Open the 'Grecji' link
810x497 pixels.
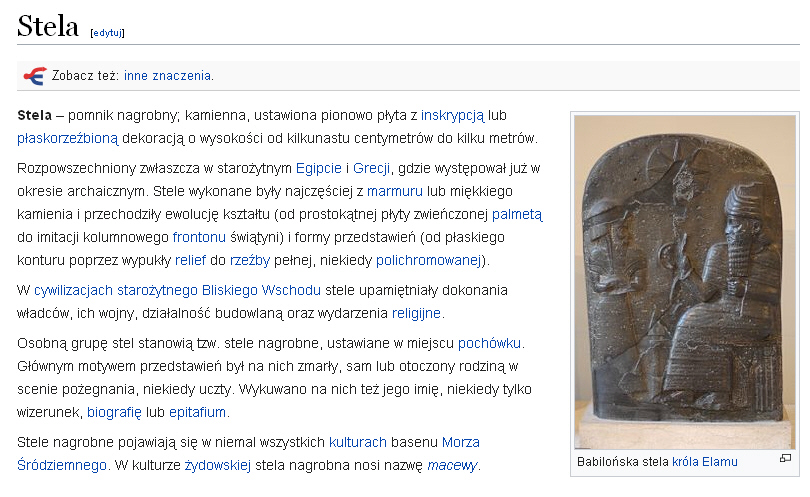pos(371,166)
